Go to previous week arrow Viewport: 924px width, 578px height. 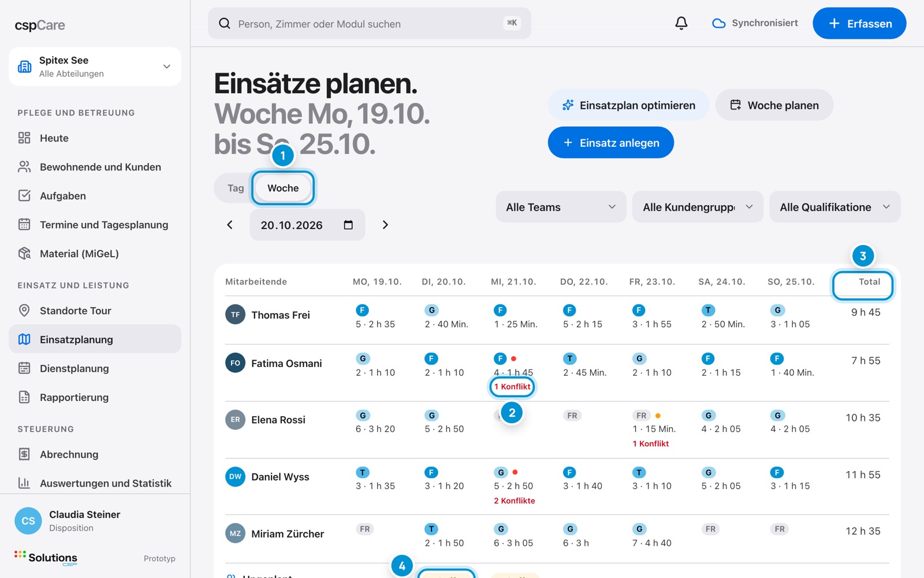(x=230, y=225)
